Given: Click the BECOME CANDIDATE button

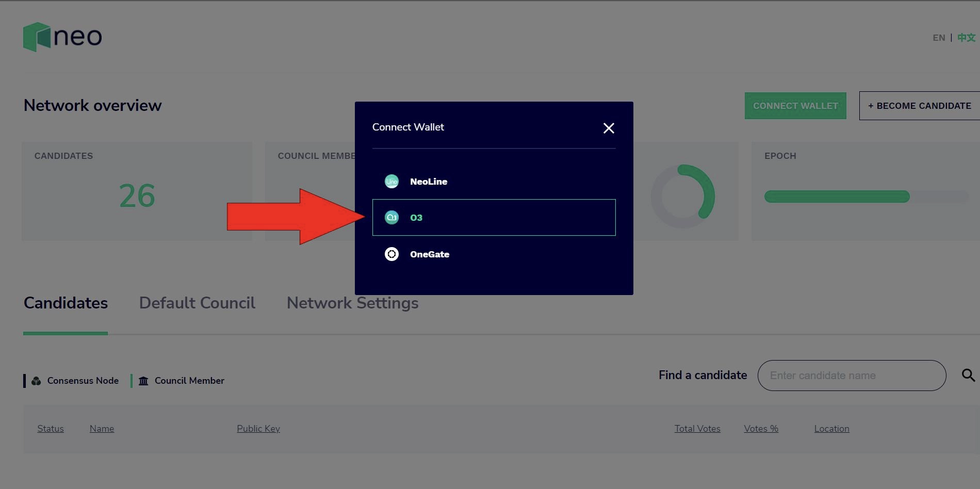Looking at the screenshot, I should tap(920, 106).
